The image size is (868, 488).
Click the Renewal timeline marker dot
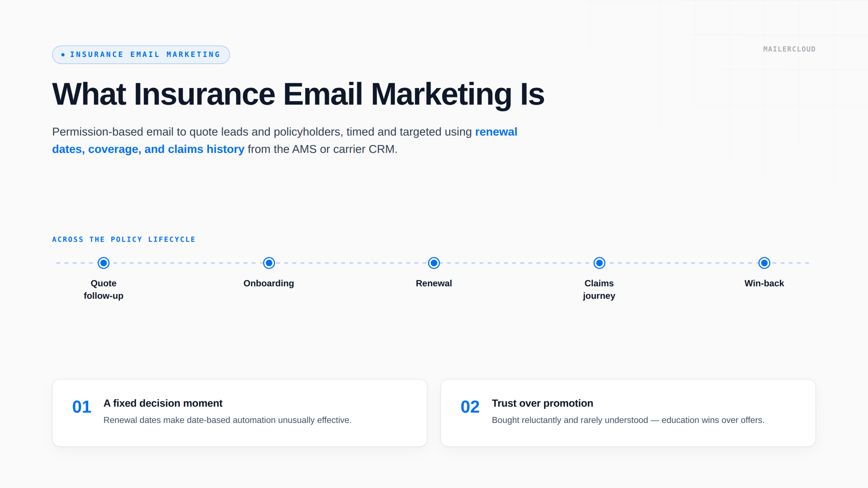tap(434, 263)
